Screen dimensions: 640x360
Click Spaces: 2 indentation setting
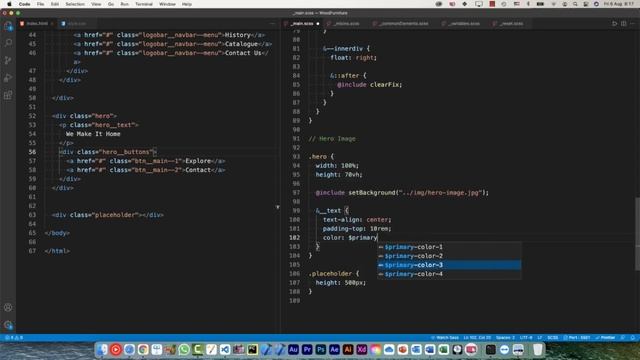505,338
